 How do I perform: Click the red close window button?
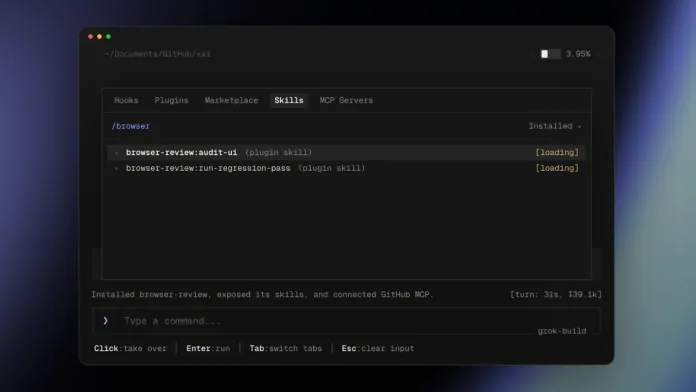click(x=91, y=36)
